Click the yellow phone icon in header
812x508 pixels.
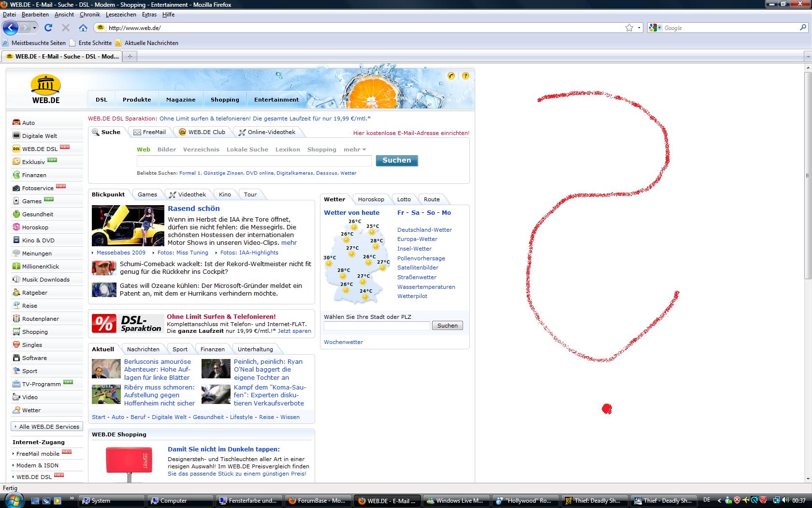[451, 75]
